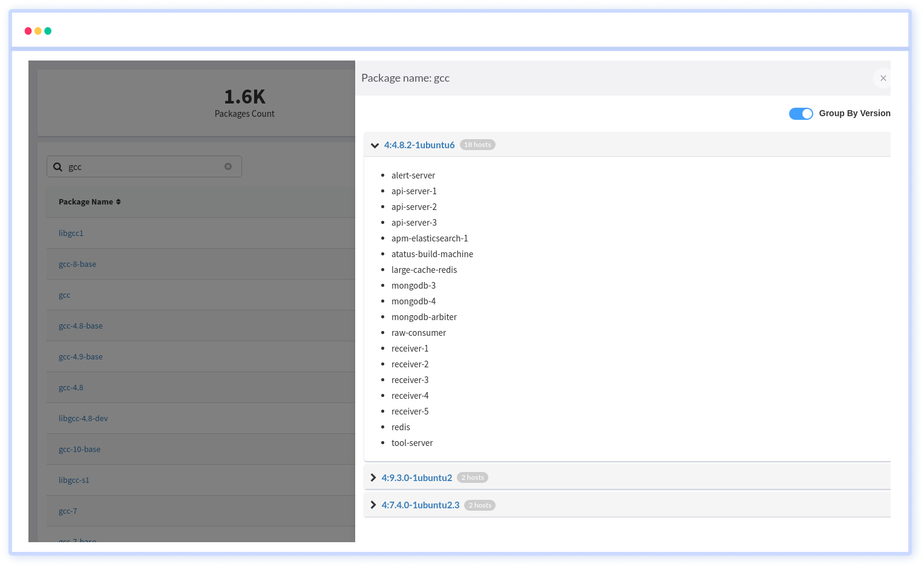The image size is (924, 567).
Task: Click the search magnifier icon
Action: 57,166
